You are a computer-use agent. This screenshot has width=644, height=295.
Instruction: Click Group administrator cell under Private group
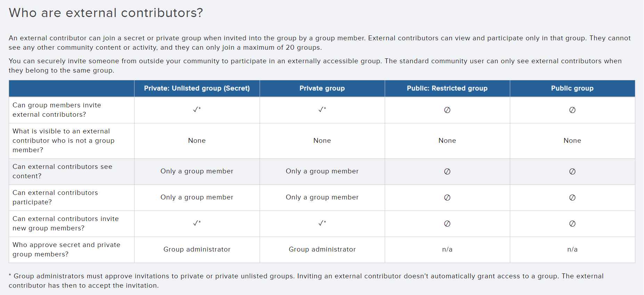(x=322, y=249)
